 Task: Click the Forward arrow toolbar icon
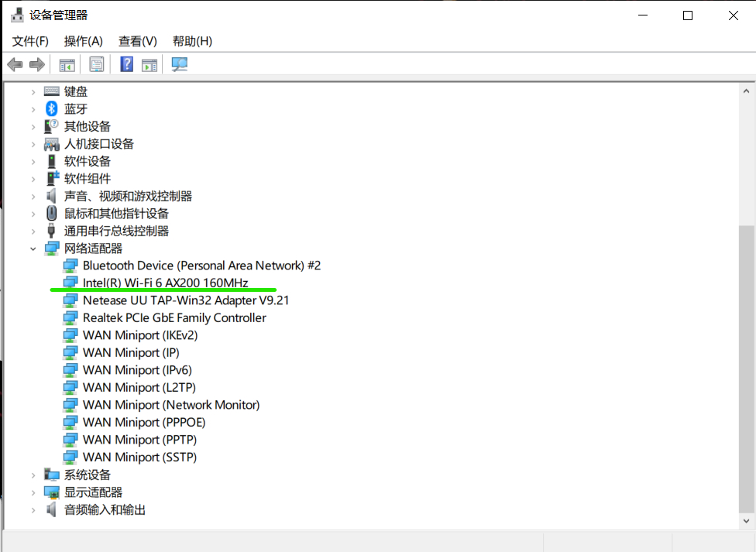click(x=37, y=64)
